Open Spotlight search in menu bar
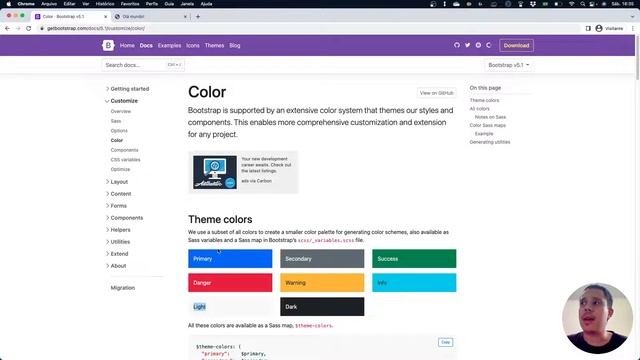The image size is (640, 360). (582, 4)
